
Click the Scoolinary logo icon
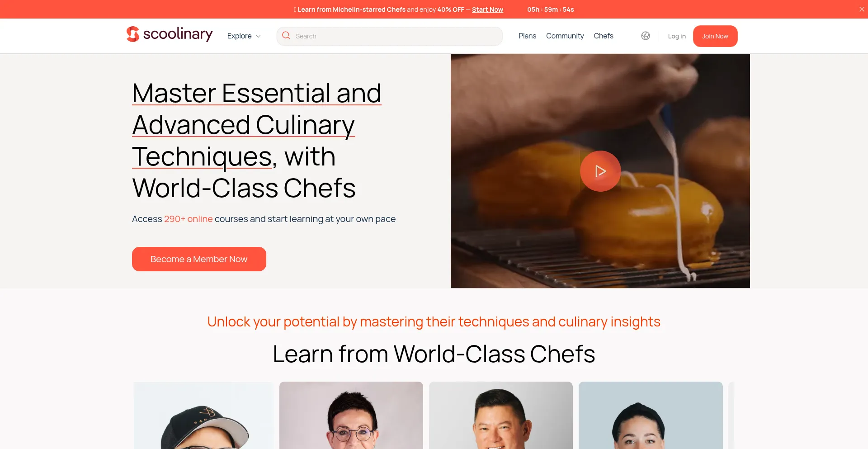click(x=132, y=34)
